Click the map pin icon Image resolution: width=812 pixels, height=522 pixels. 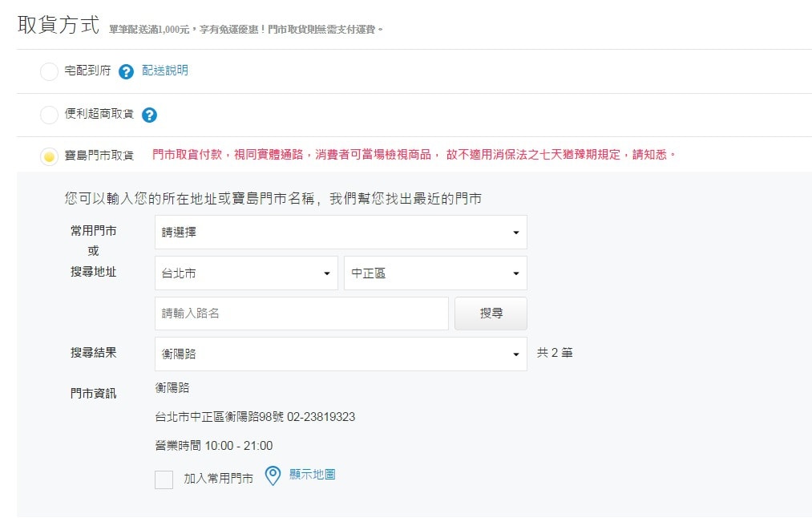(x=273, y=476)
